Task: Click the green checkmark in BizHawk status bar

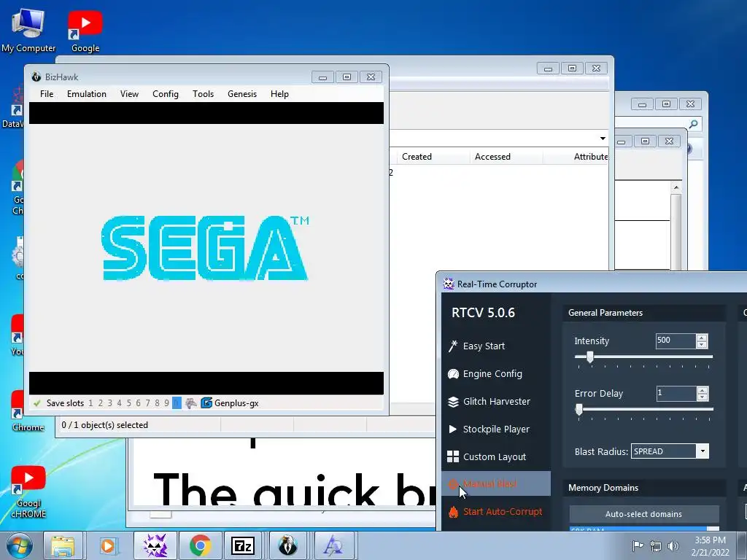Action: click(x=36, y=402)
